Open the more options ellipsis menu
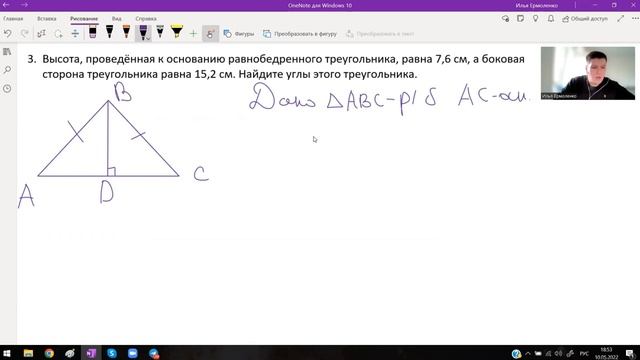Image resolution: width=640 pixels, height=360 pixels. click(635, 19)
